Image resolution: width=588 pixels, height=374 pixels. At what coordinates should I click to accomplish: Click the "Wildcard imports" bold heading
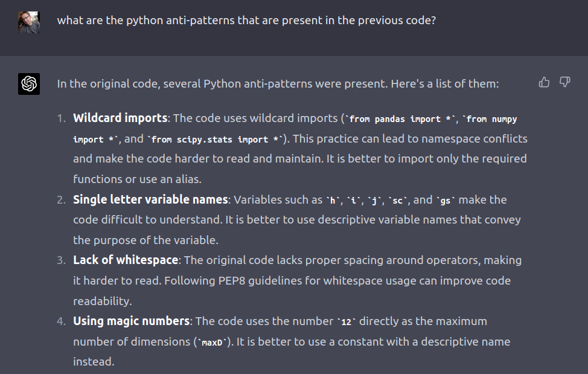click(x=121, y=118)
